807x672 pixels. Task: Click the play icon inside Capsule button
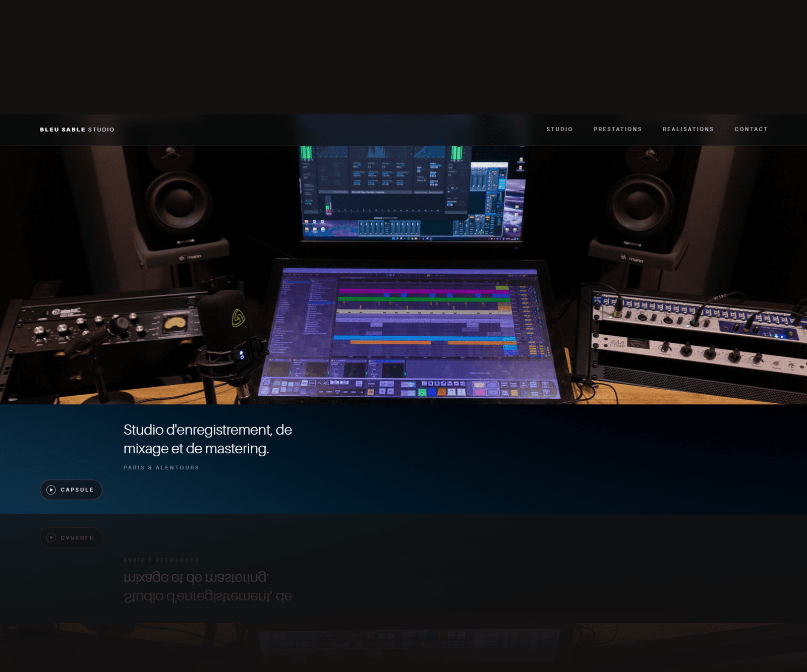coord(51,490)
